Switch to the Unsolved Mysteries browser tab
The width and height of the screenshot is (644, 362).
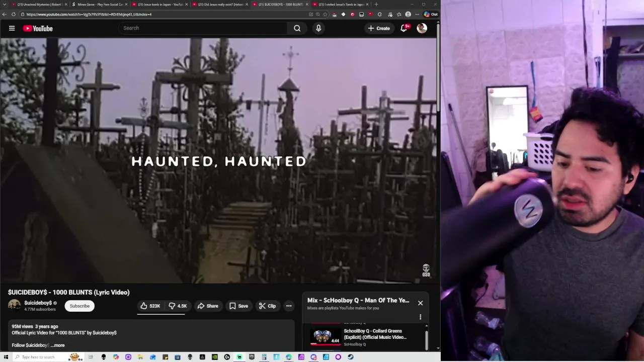click(39, 5)
